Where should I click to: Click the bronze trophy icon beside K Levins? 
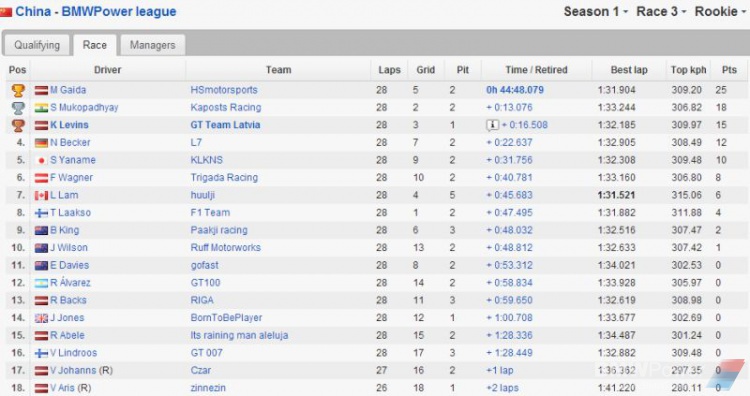pyautogui.click(x=18, y=125)
